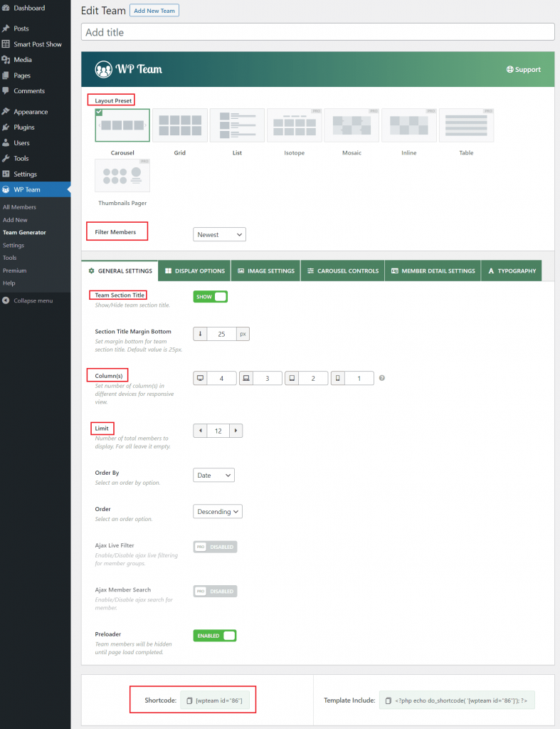The image size is (560, 729).
Task: Click the Add New Team button
Action: [154, 11]
